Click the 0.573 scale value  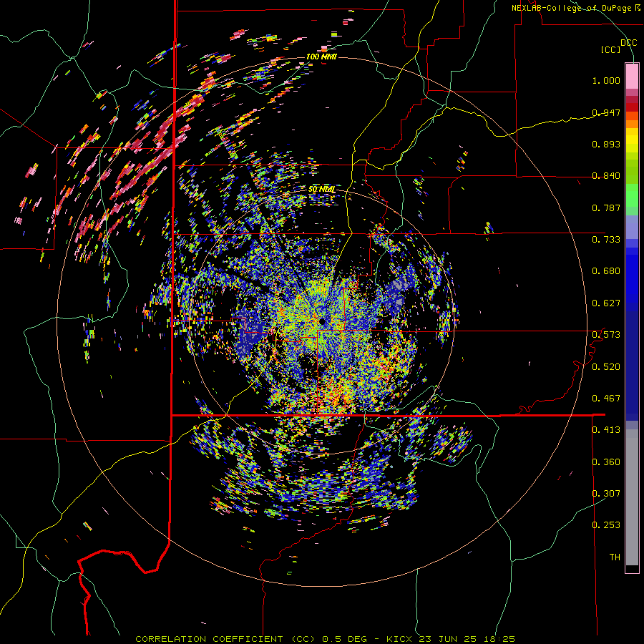point(606,335)
